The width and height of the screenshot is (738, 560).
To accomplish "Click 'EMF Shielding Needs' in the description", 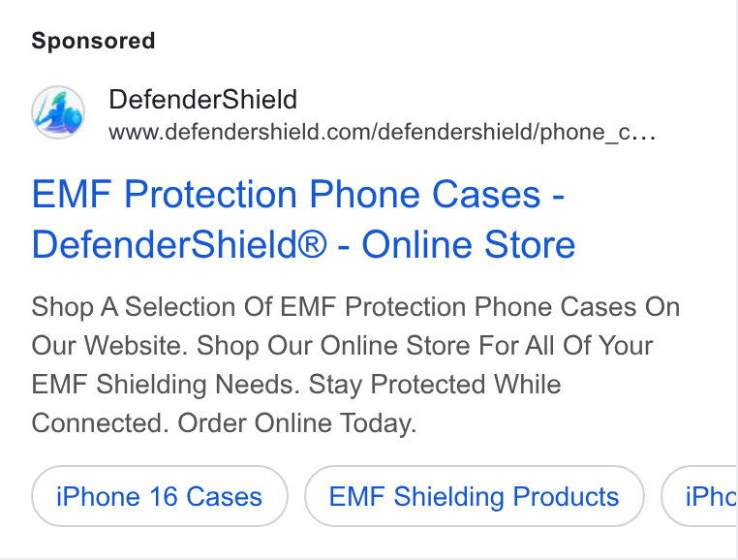I will [x=166, y=385].
